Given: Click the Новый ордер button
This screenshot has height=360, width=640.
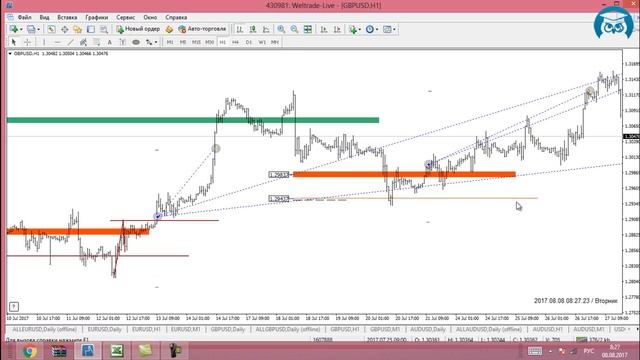Looking at the screenshot, I should click(x=138, y=29).
